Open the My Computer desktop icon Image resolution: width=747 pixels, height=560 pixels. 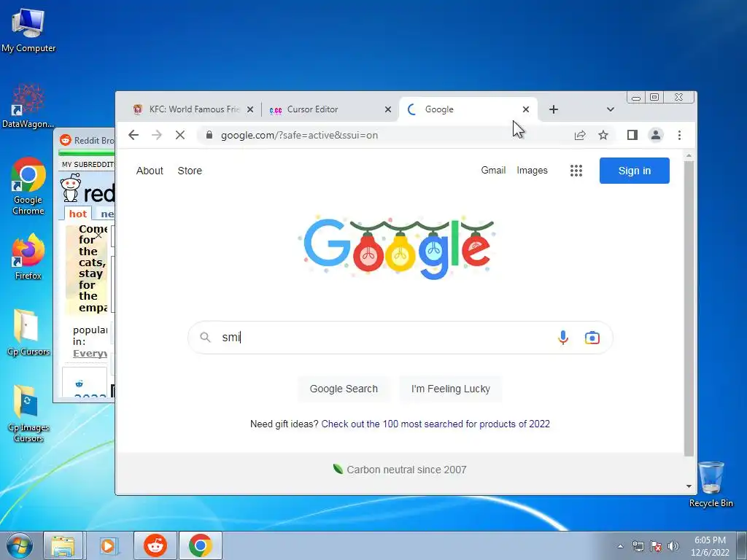coord(28,31)
